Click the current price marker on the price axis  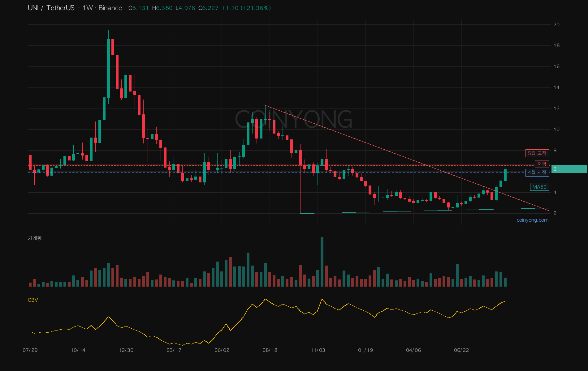point(569,169)
